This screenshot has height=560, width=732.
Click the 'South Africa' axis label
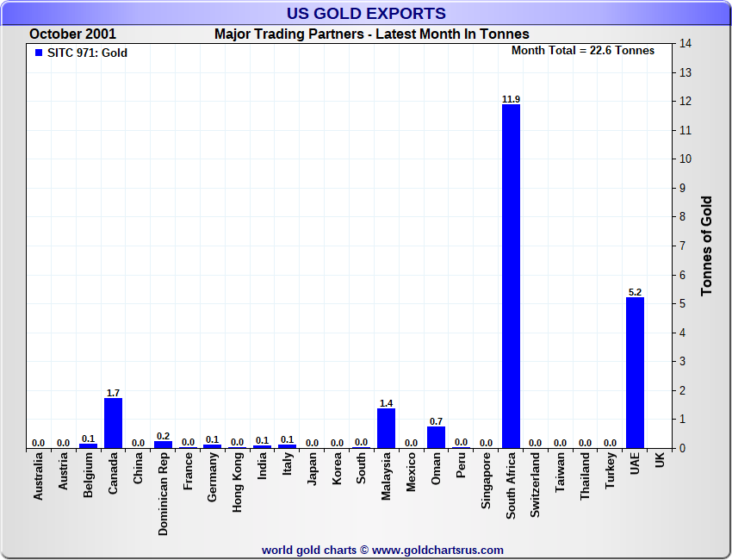click(x=511, y=486)
